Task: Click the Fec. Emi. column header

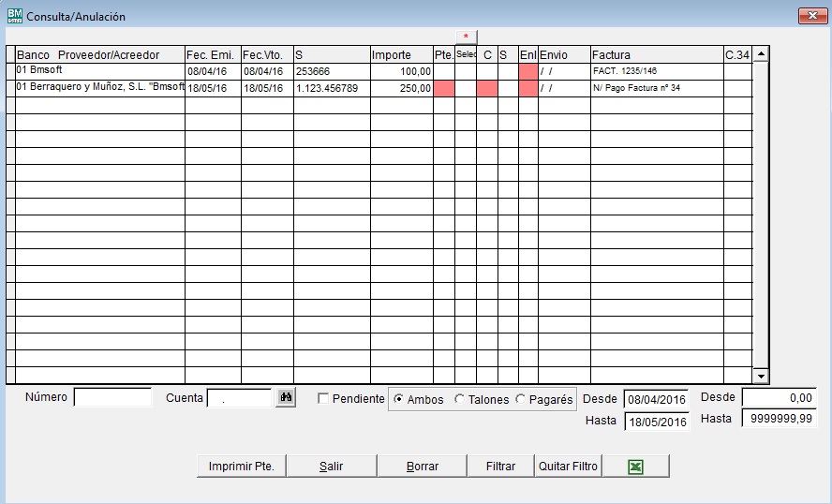Action: click(212, 55)
